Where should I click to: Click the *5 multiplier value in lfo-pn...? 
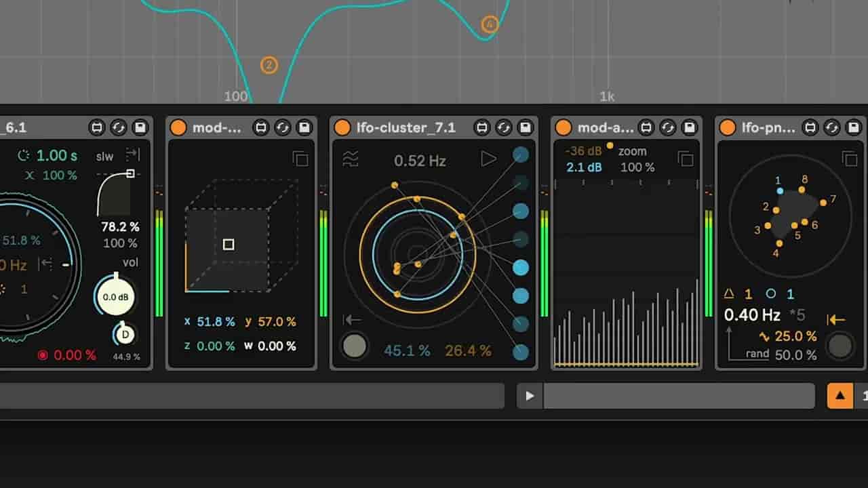[x=797, y=315]
